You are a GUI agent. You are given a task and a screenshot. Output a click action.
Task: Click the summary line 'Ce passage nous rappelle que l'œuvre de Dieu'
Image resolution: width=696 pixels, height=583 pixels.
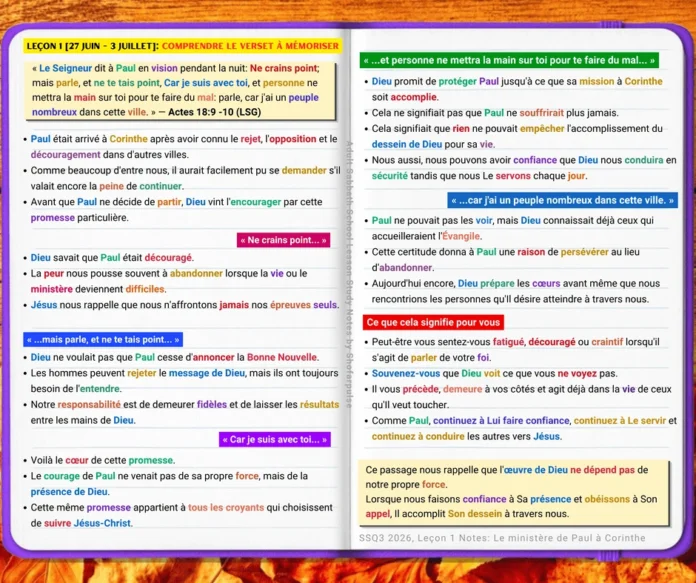tap(507, 477)
